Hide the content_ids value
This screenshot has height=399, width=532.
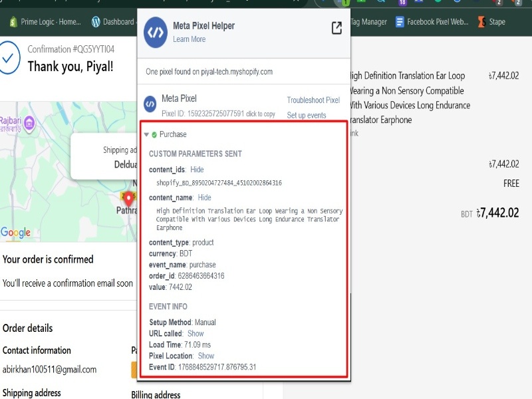click(197, 170)
